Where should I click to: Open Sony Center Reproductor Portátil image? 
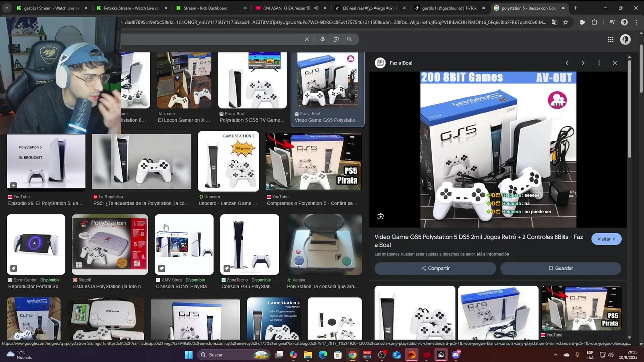pyautogui.click(x=36, y=244)
